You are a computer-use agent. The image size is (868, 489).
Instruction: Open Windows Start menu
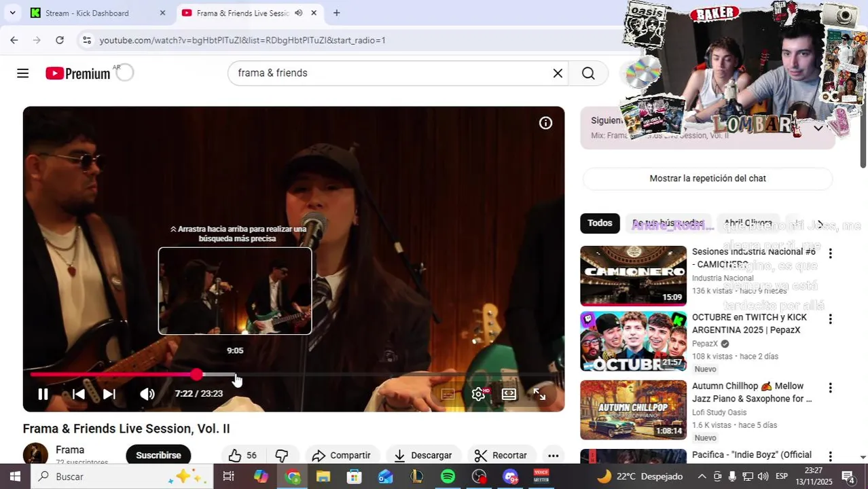(x=15, y=477)
